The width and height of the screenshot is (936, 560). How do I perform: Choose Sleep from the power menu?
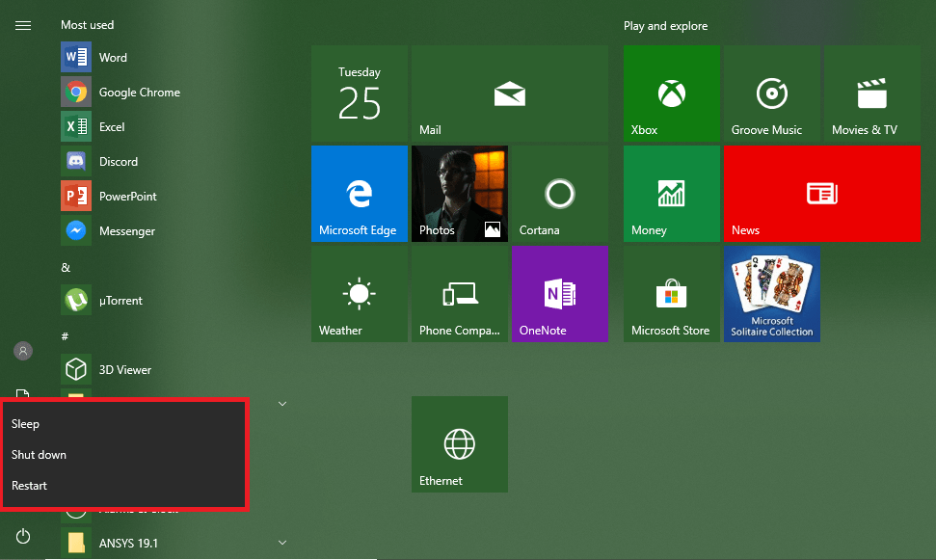124,424
